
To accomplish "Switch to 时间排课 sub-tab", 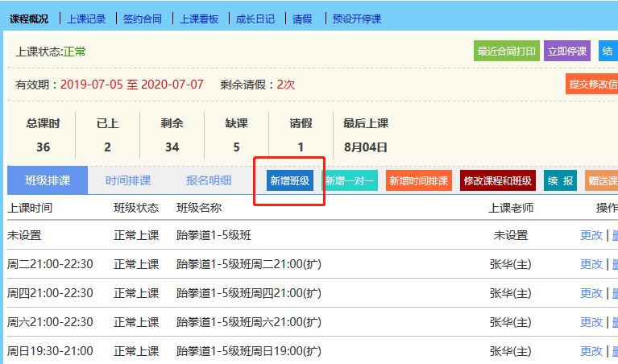I will 128,180.
